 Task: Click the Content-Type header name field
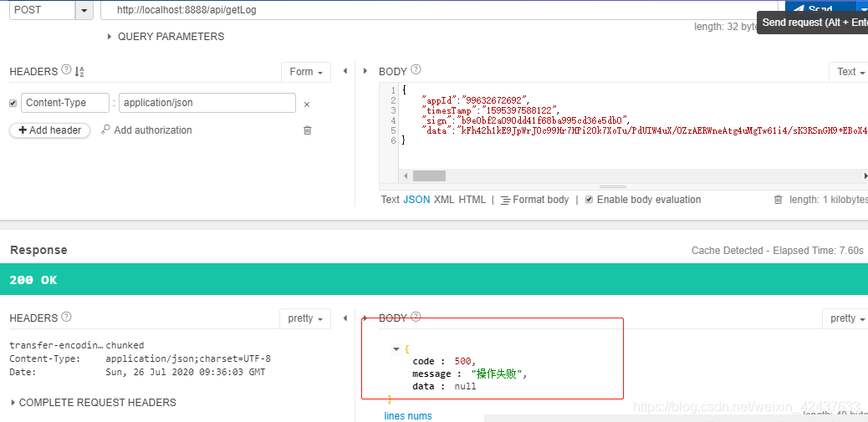point(65,102)
